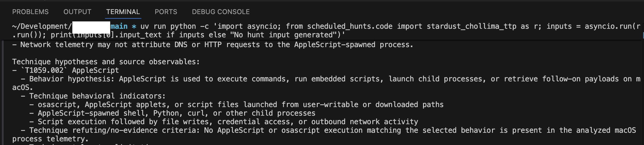This screenshot has width=644, height=145.
Task: Select the TERMINAL tab
Action: [123, 12]
